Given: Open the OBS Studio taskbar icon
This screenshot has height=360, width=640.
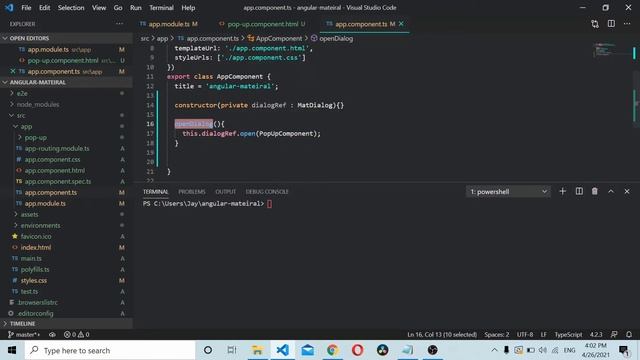Looking at the screenshot, I should pyautogui.click(x=433, y=350).
